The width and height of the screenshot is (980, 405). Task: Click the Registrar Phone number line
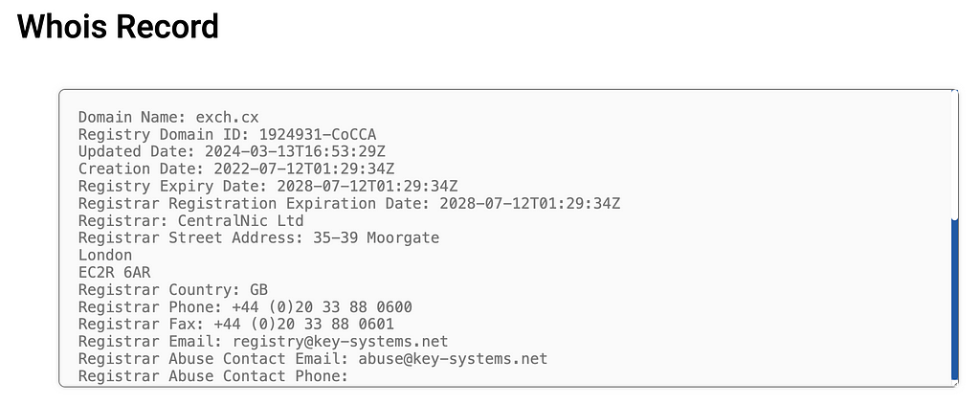(x=245, y=307)
